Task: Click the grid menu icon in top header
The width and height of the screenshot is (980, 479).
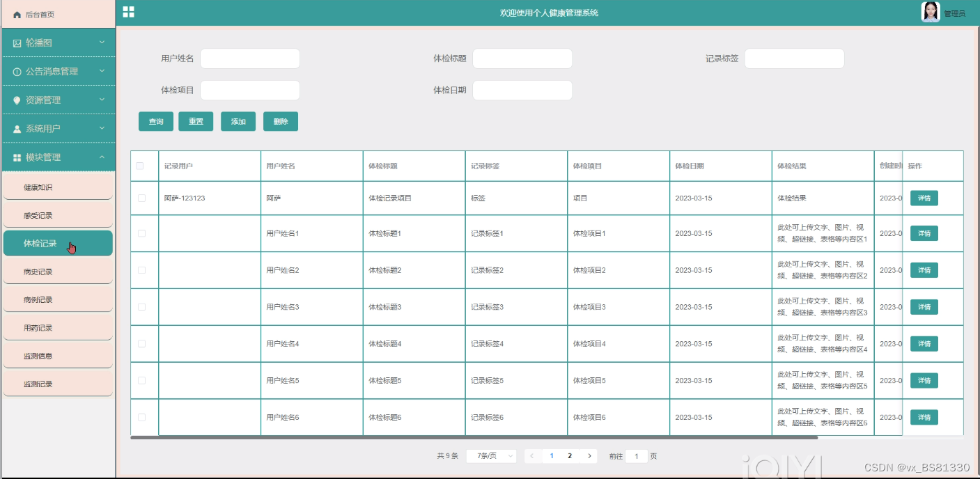Action: coord(128,12)
